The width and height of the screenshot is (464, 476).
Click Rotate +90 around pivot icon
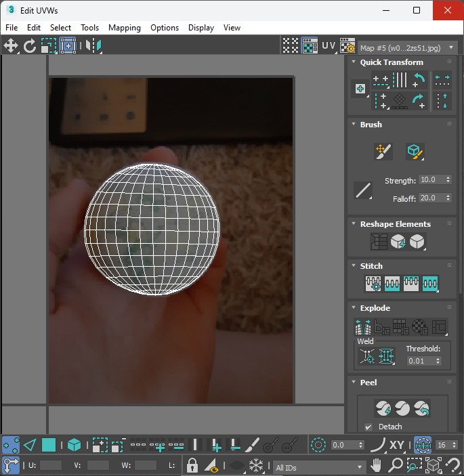coord(419,80)
